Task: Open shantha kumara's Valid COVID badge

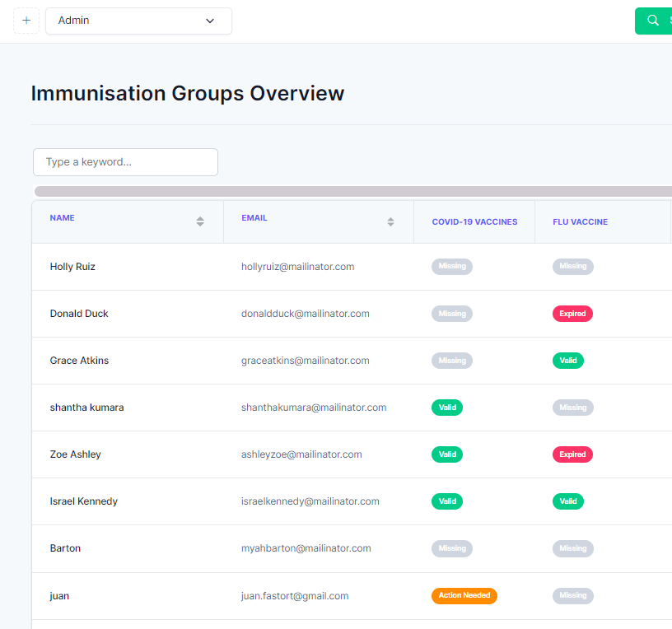Action: click(x=447, y=408)
